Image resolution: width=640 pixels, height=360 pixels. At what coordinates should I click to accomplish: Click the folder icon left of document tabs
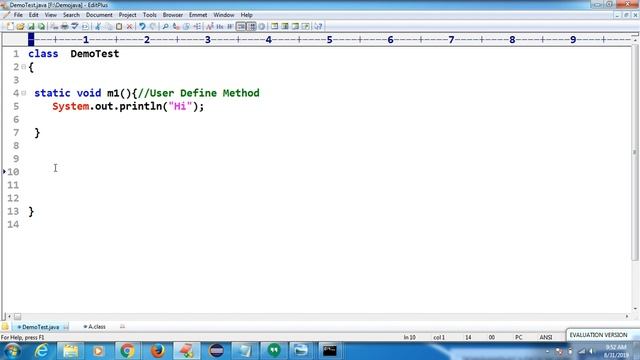point(5,327)
